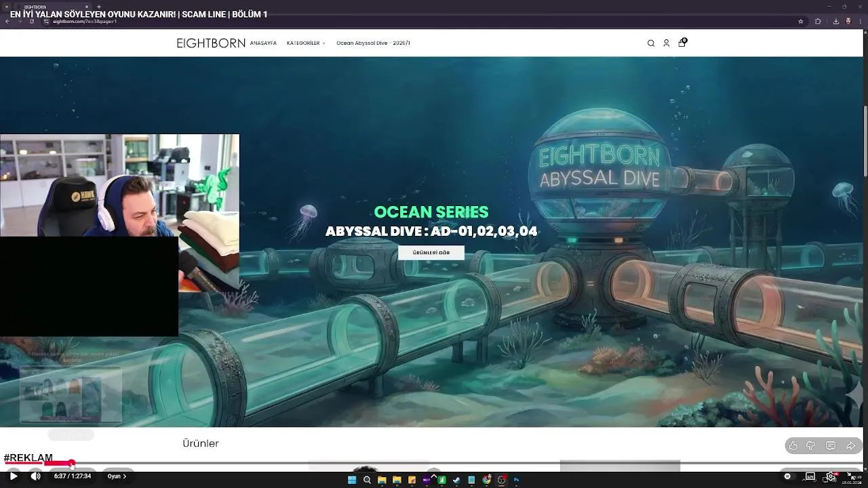The image size is (868, 488).
Task: Like the video with thumbs up icon
Action: coord(793,445)
